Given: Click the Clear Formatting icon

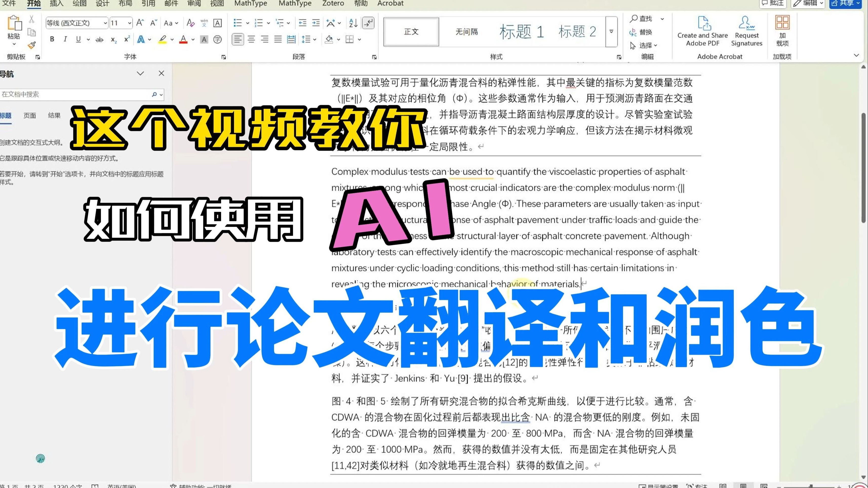Looking at the screenshot, I should click(190, 23).
